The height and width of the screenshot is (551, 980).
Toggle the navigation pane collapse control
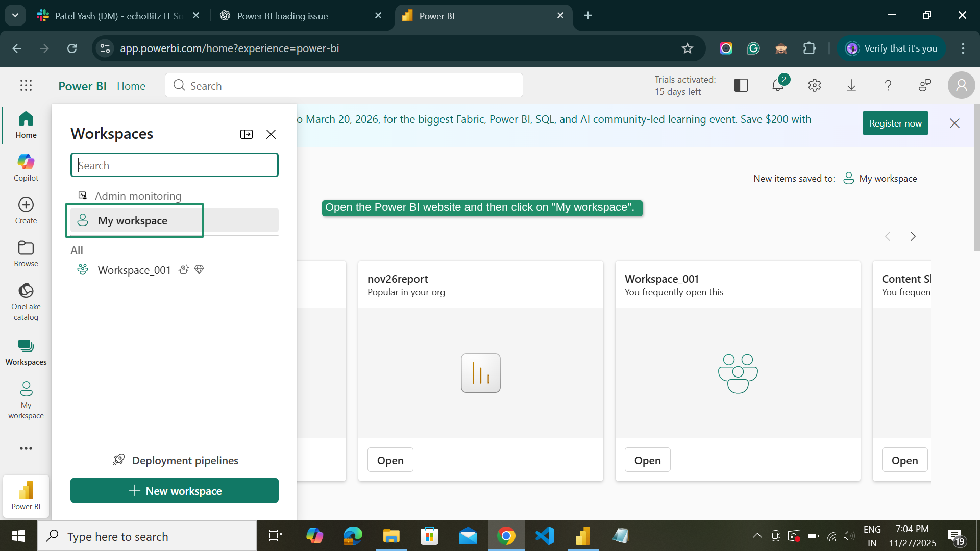pos(741,85)
